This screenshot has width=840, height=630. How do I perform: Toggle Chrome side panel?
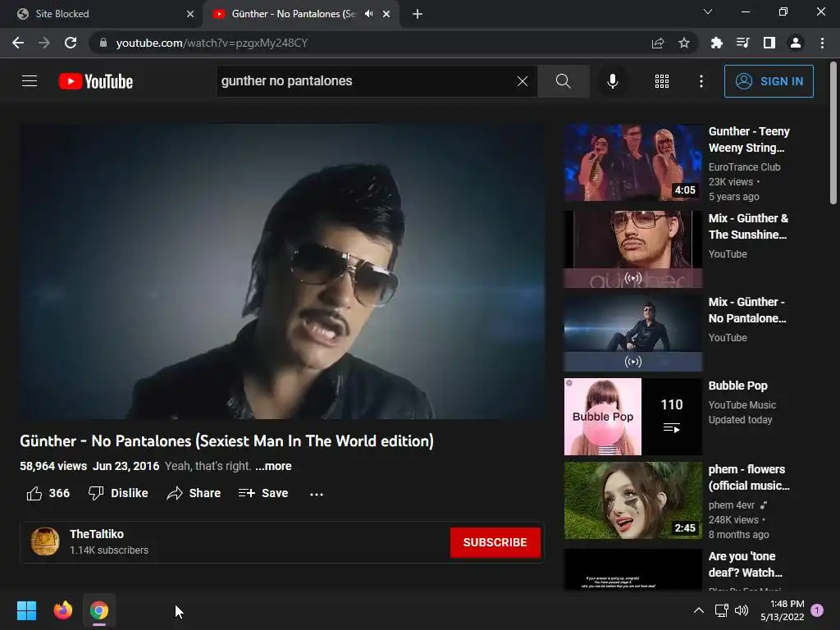click(769, 43)
